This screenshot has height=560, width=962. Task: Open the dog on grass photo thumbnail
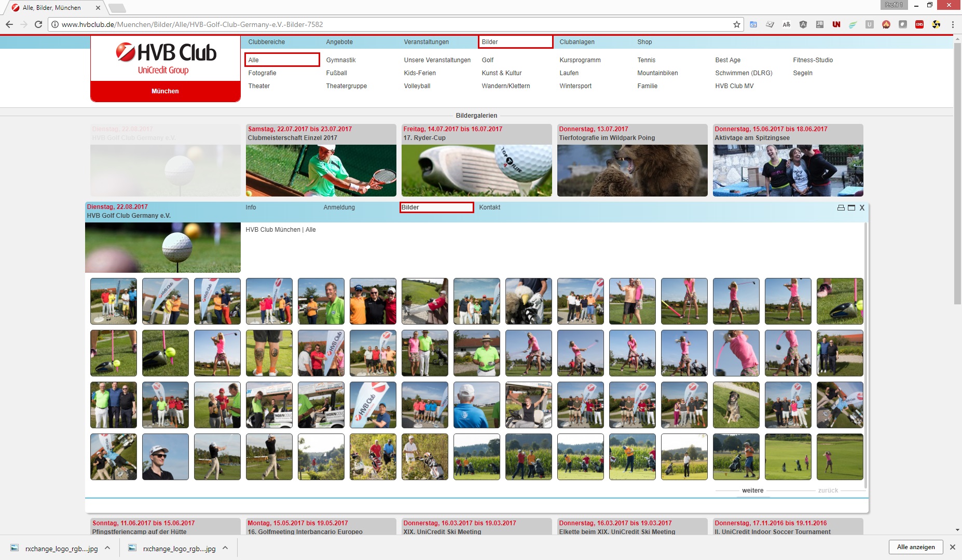(736, 405)
